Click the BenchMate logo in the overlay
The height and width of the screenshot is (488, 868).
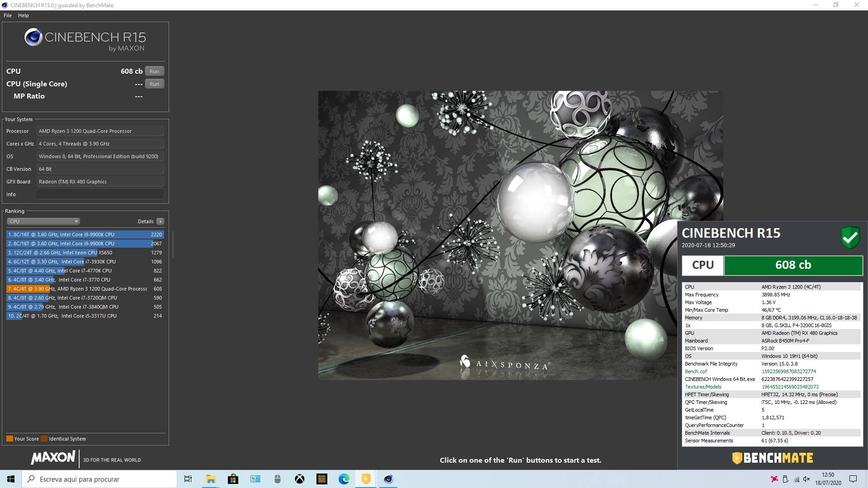[x=772, y=458]
